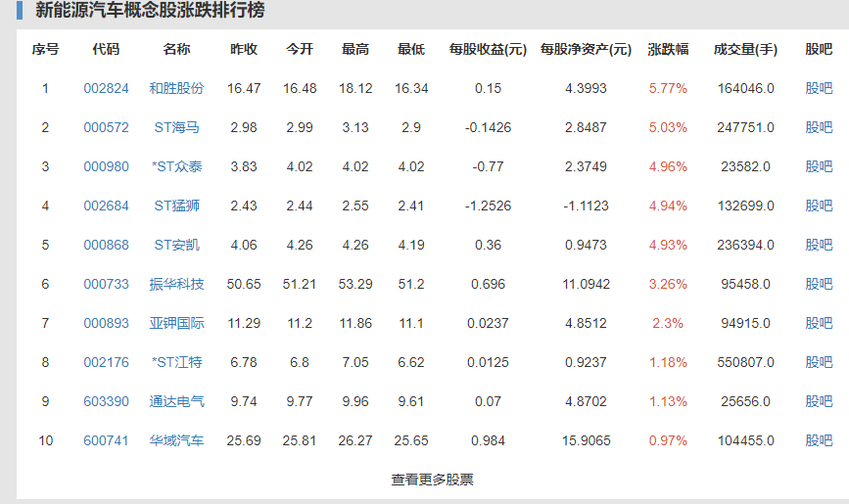Open stock code 000572 link

(x=106, y=128)
